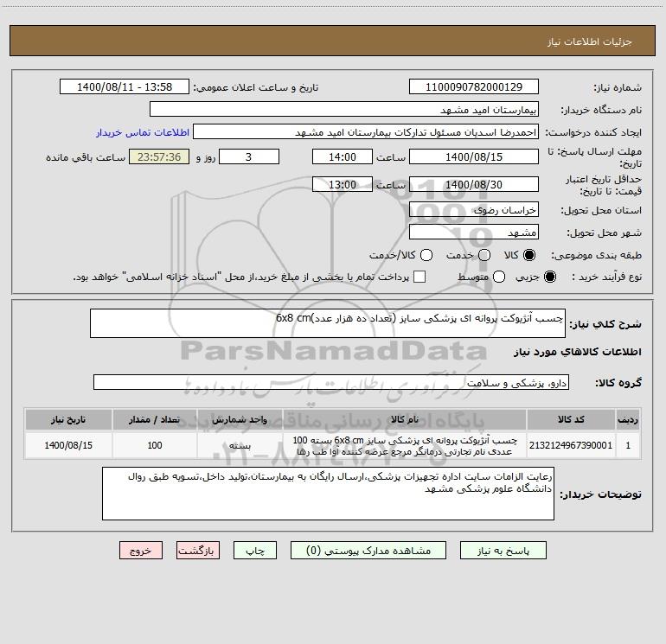This screenshot has height=644, width=666.
Task: Click the اطلاعات کالاهای مورد نیاز heading
Action: click(578, 352)
